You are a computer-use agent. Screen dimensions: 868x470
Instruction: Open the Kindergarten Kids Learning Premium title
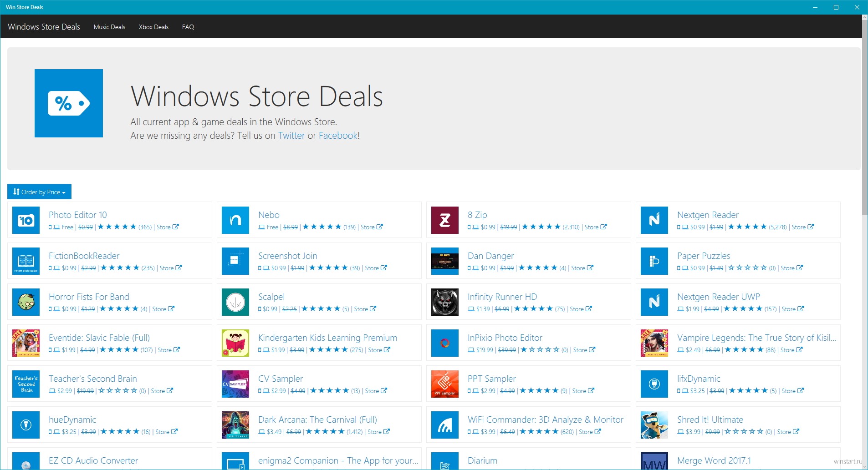327,338
